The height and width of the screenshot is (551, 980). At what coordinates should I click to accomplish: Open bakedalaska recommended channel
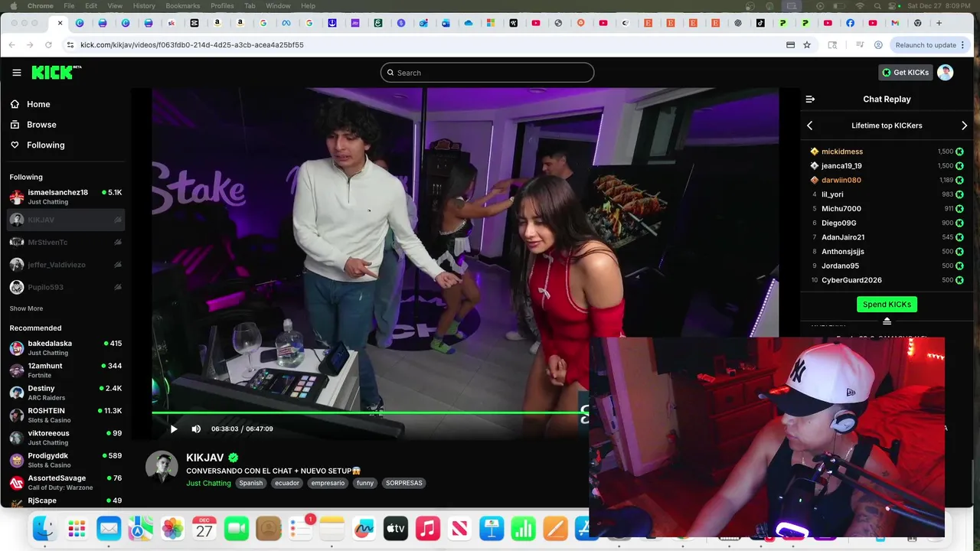coord(66,348)
